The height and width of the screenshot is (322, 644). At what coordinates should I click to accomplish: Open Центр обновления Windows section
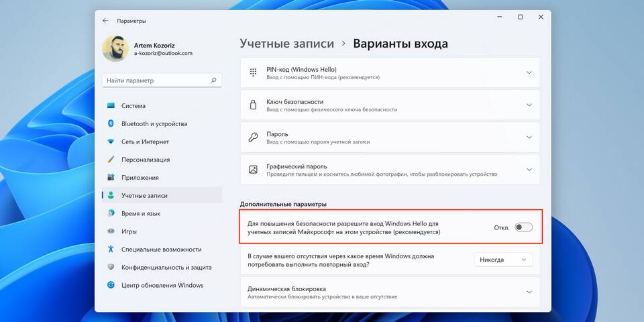[162, 285]
